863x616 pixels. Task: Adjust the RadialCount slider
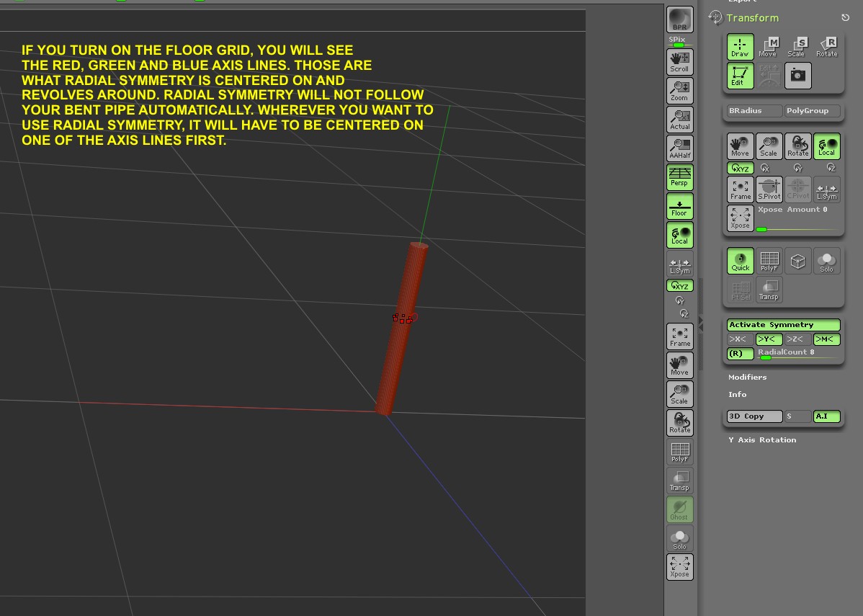(799, 354)
